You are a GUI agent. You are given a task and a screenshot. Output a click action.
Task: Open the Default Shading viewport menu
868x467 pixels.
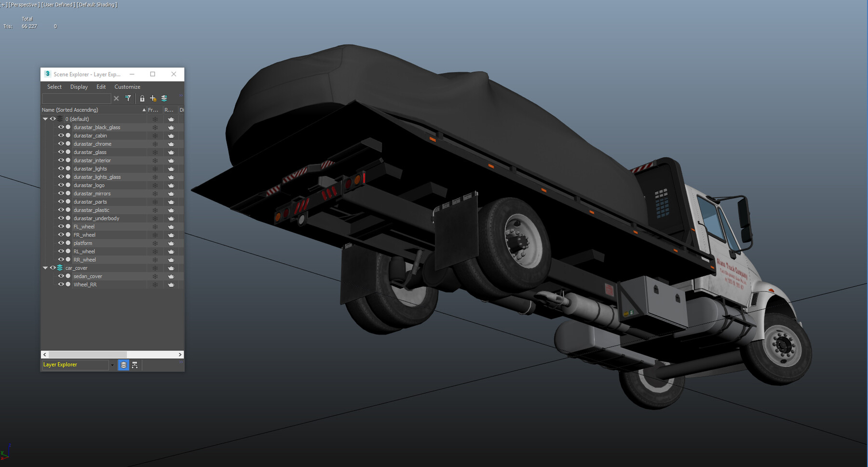coord(97,5)
